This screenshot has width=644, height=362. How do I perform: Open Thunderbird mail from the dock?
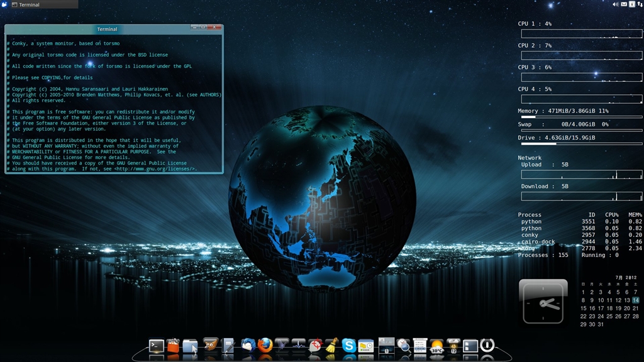click(x=248, y=345)
